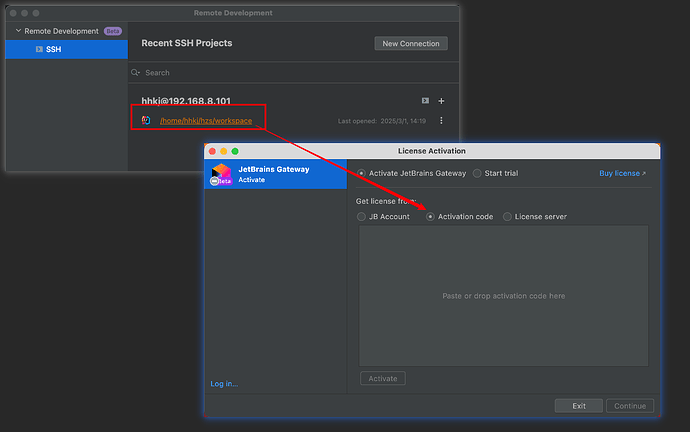Click the Activate button
Image resolution: width=690 pixels, height=432 pixels.
(x=383, y=378)
